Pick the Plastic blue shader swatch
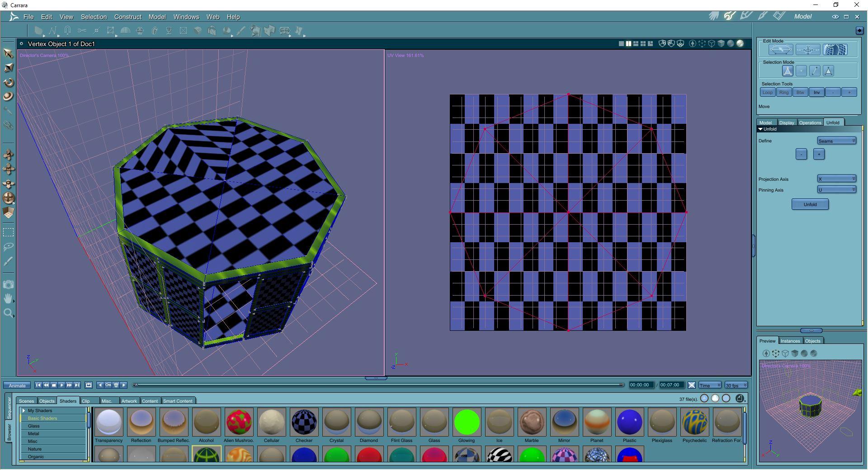The width and height of the screenshot is (868, 470). [629, 422]
